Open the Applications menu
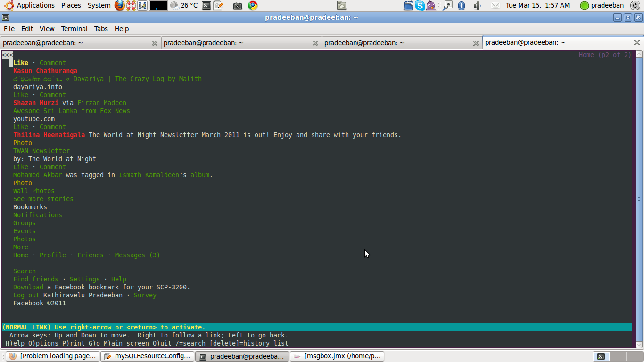Image resolution: width=644 pixels, height=362 pixels. [x=36, y=5]
